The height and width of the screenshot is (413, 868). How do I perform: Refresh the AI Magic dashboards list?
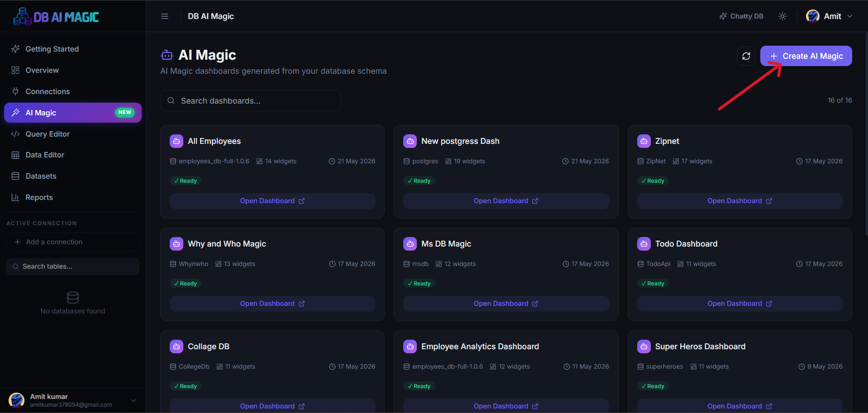point(746,56)
